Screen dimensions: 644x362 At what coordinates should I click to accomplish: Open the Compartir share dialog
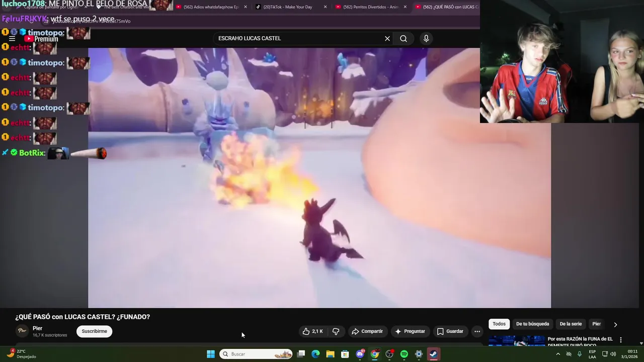tap(367, 331)
